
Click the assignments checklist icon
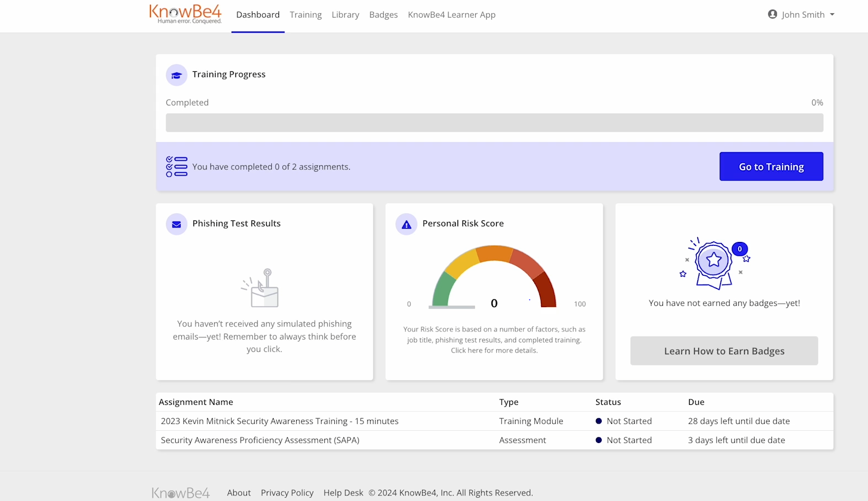coord(177,166)
